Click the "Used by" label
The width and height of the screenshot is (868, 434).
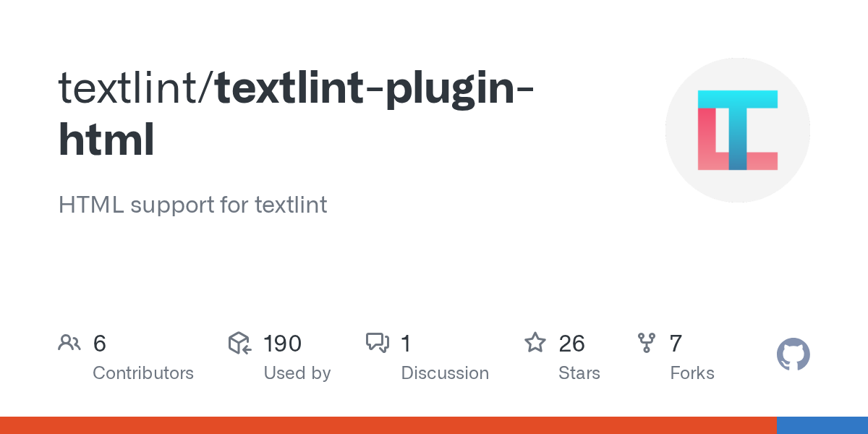point(297,373)
